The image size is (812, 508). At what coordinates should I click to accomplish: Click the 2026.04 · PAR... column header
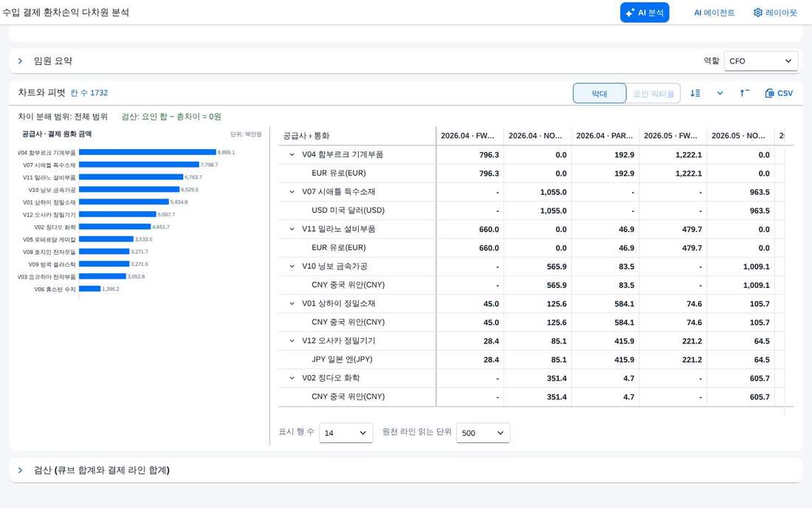(605, 136)
